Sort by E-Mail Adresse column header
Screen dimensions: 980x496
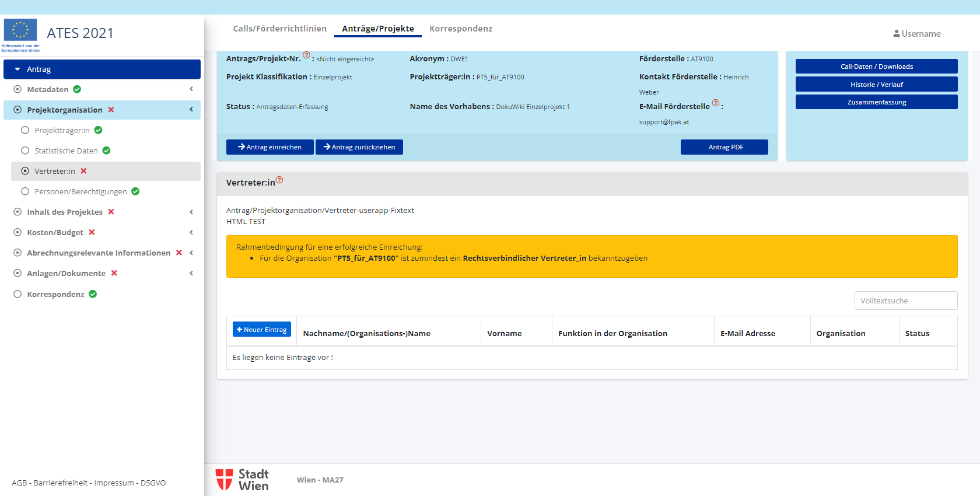[x=748, y=333]
